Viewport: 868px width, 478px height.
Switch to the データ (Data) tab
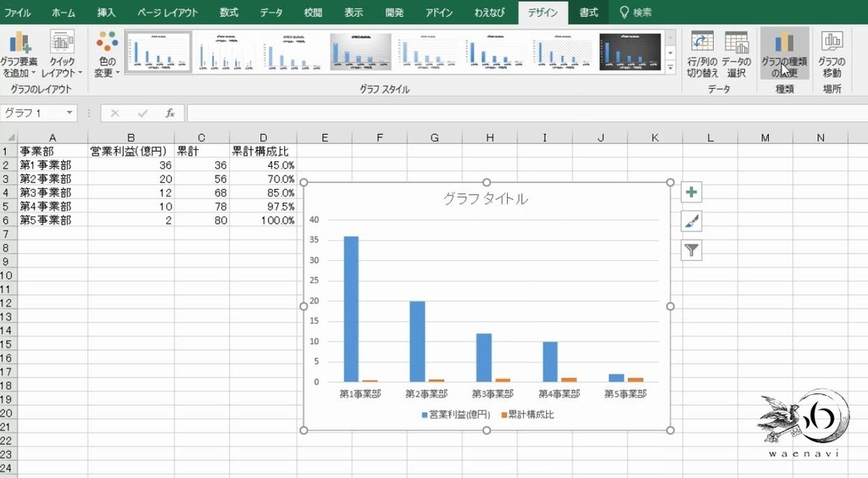(271, 12)
